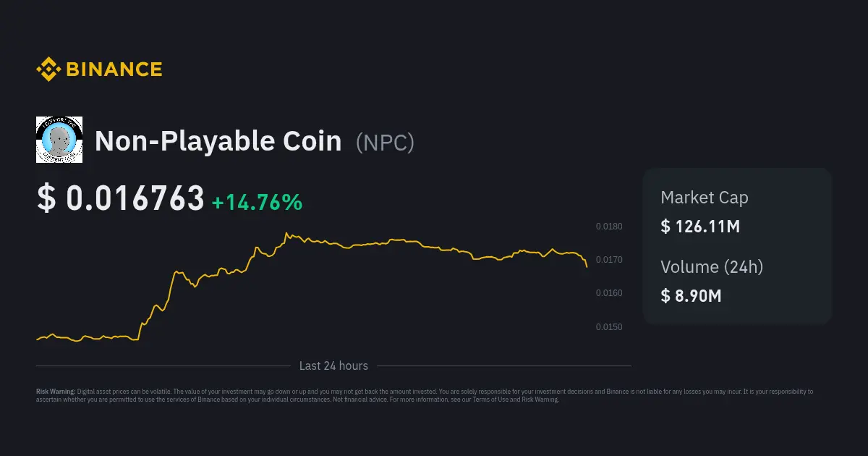Click the BINANCE wordmark text
The height and width of the screenshot is (456, 868).
114,69
